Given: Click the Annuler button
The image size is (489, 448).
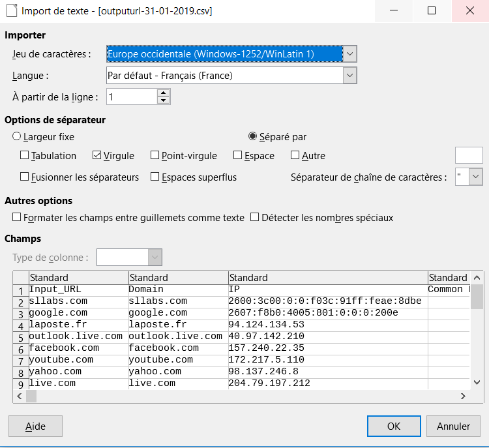Looking at the screenshot, I should click(453, 426).
